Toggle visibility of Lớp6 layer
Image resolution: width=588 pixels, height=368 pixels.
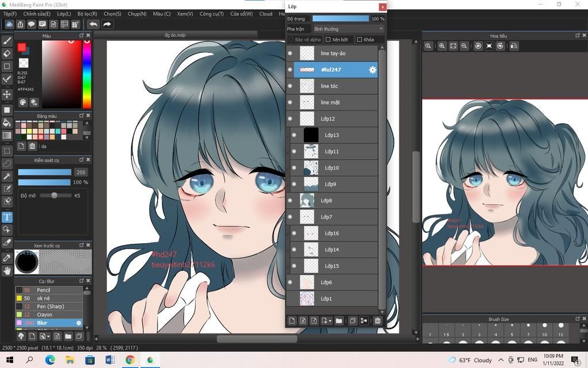(290, 282)
